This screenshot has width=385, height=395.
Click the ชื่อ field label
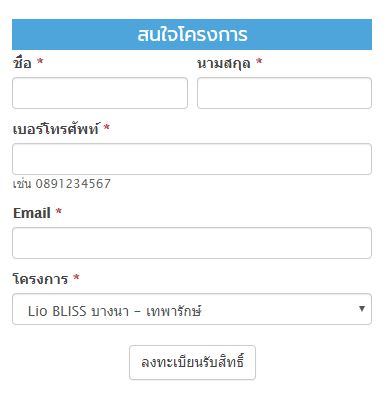click(x=22, y=63)
